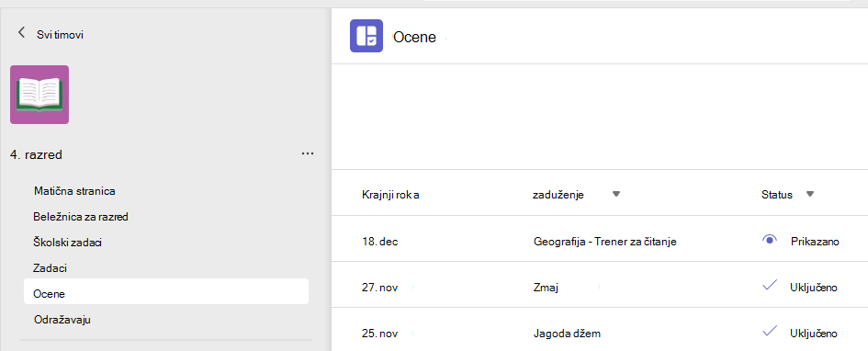This screenshot has height=351, width=868.
Task: Click the checkmark icon in the Zmaj row
Action: [770, 286]
